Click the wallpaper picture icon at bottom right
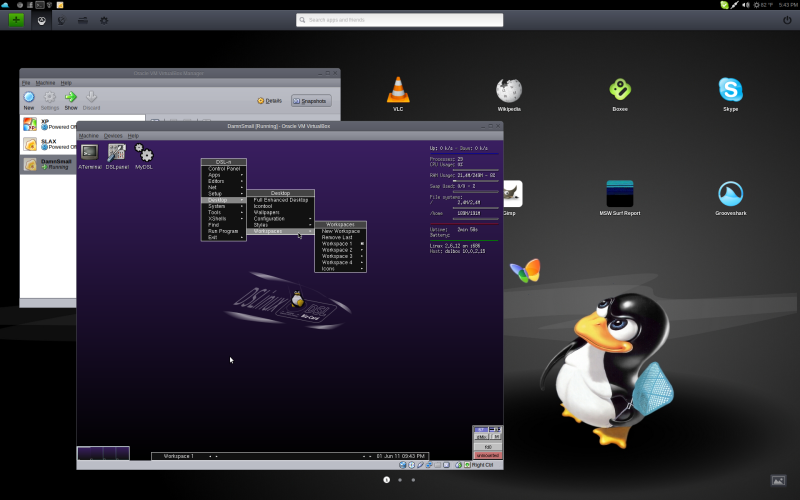 coord(778,481)
